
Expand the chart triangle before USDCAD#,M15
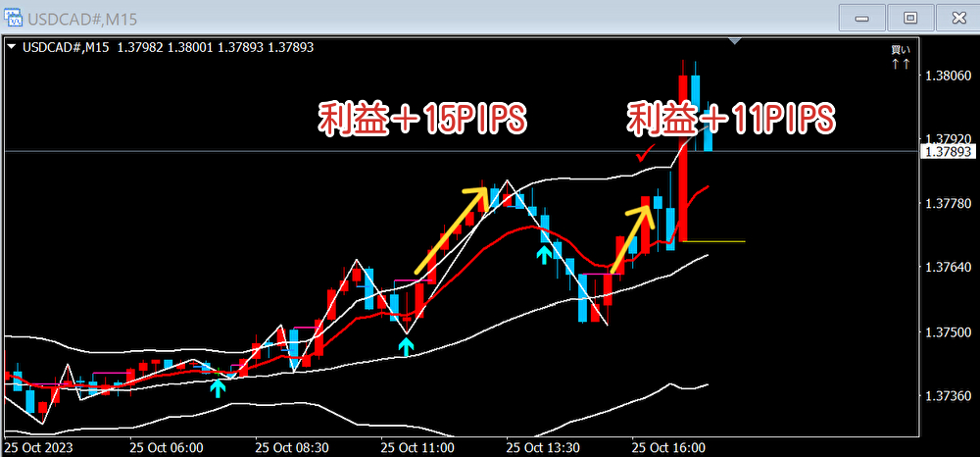click(11, 46)
